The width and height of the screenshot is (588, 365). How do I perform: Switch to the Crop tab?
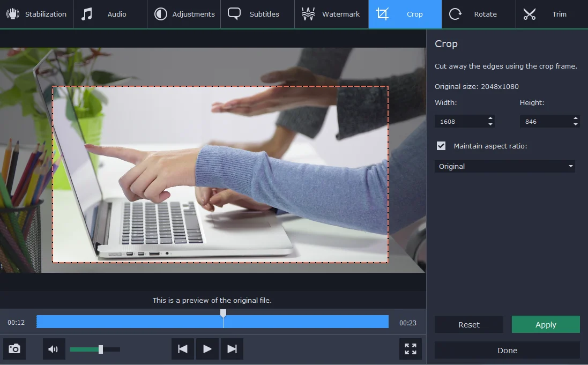point(405,14)
